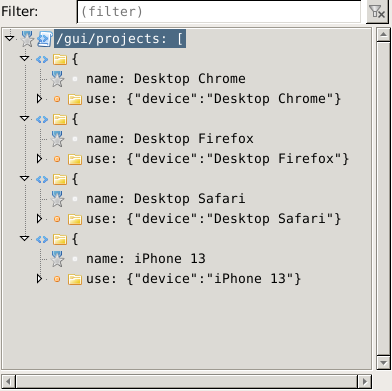Click the horizontal scrollbar left arrow

click(x=8, y=381)
